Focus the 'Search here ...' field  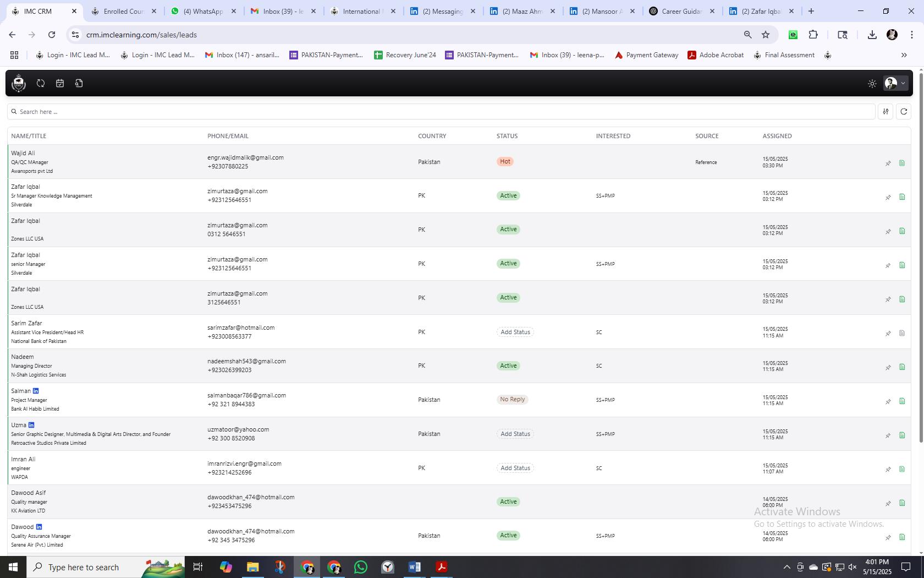(x=441, y=112)
